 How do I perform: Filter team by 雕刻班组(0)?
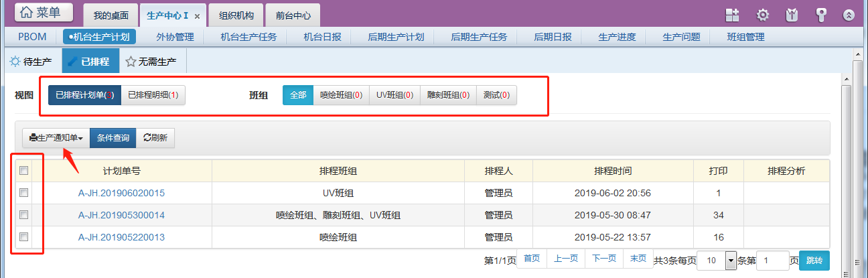click(448, 95)
